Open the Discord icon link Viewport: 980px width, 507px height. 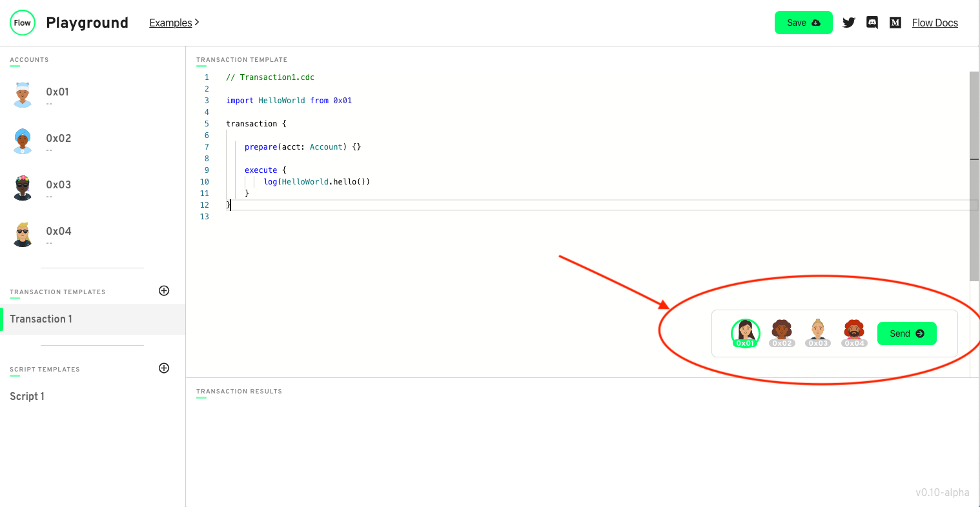(x=872, y=23)
